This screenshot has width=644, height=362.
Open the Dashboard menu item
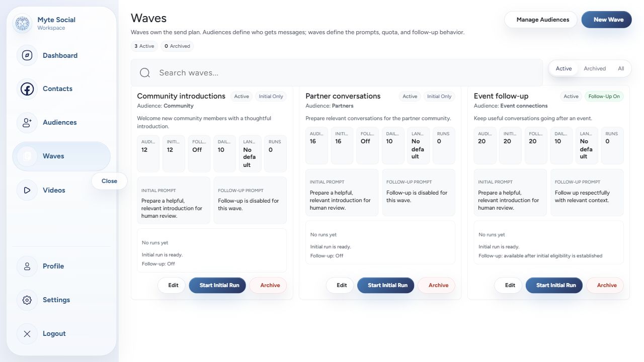pyautogui.click(x=61, y=55)
